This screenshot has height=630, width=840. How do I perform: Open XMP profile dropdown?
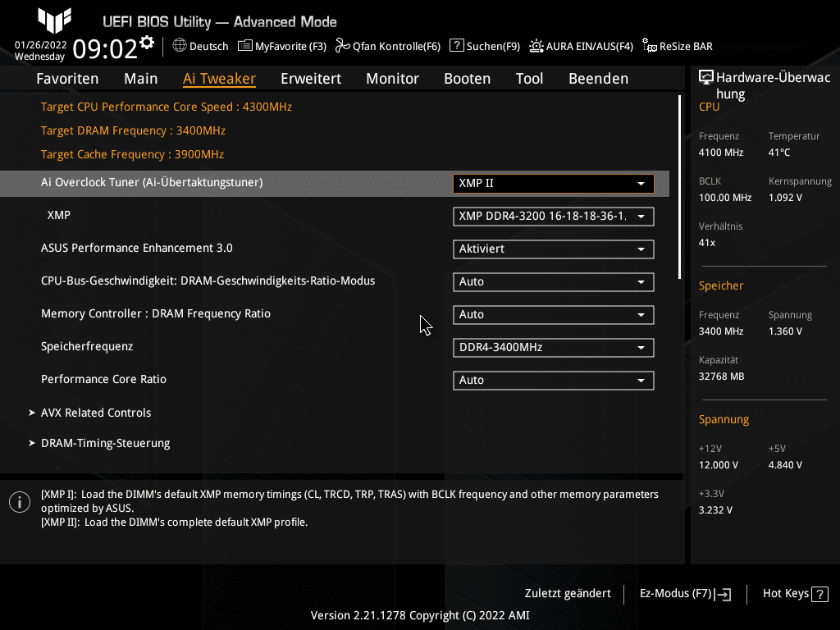tap(554, 217)
